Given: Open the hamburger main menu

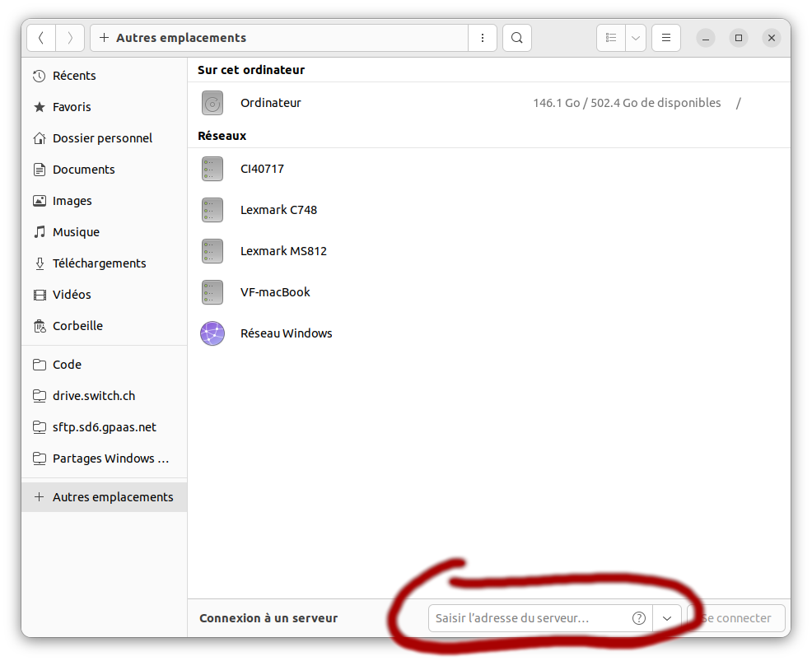Looking at the screenshot, I should click(665, 38).
